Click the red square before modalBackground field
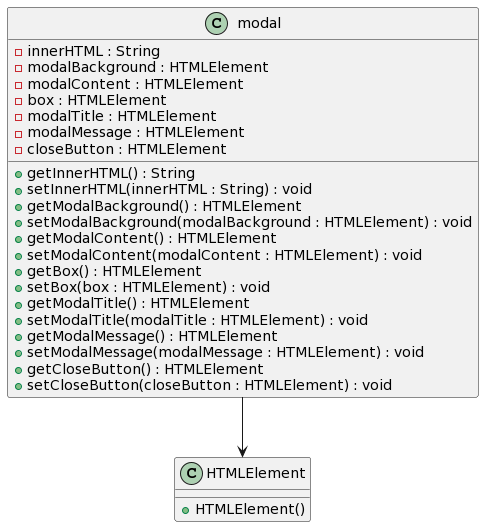Image resolution: width=484 pixels, height=527 pixels. pos(18,68)
